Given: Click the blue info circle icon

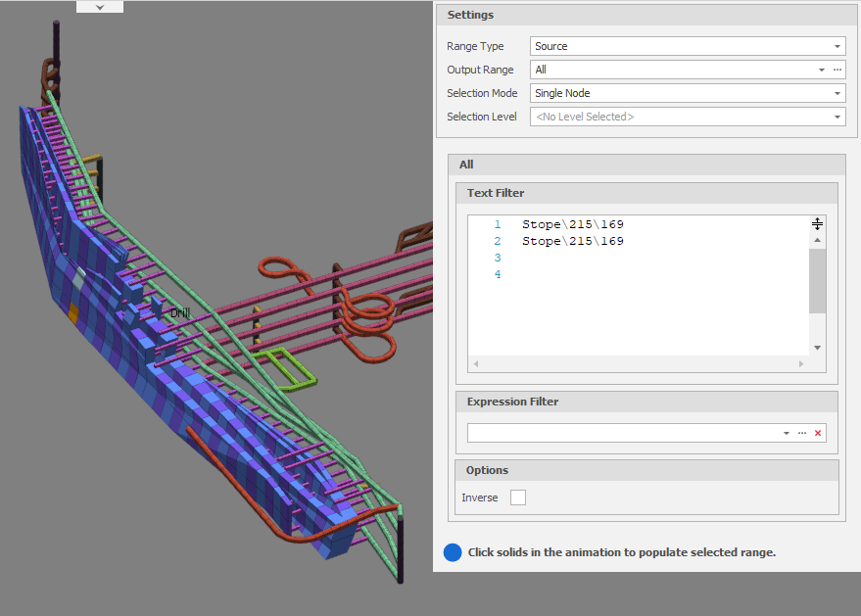Looking at the screenshot, I should click(x=453, y=552).
